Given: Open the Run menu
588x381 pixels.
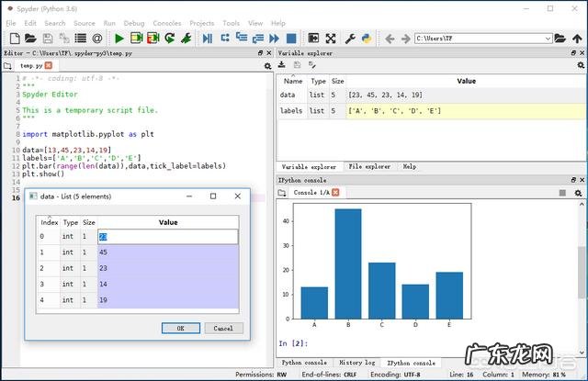Looking at the screenshot, I should 109,23.
